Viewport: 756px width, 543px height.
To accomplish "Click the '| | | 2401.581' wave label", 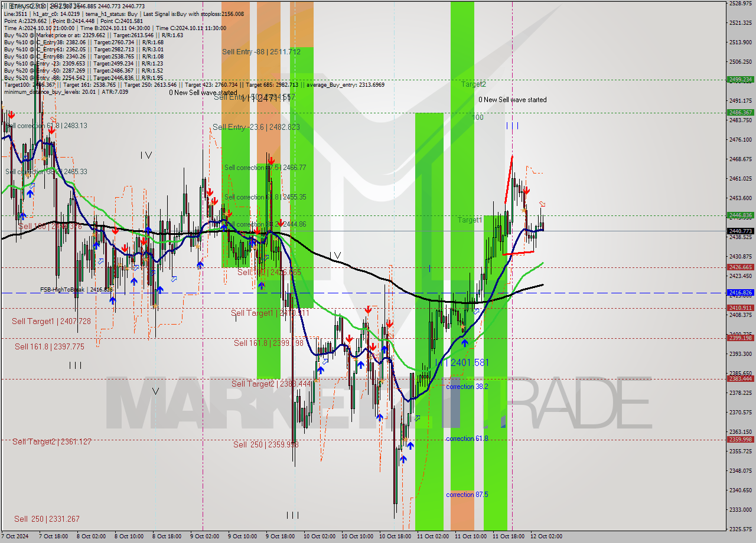I will point(461,362).
